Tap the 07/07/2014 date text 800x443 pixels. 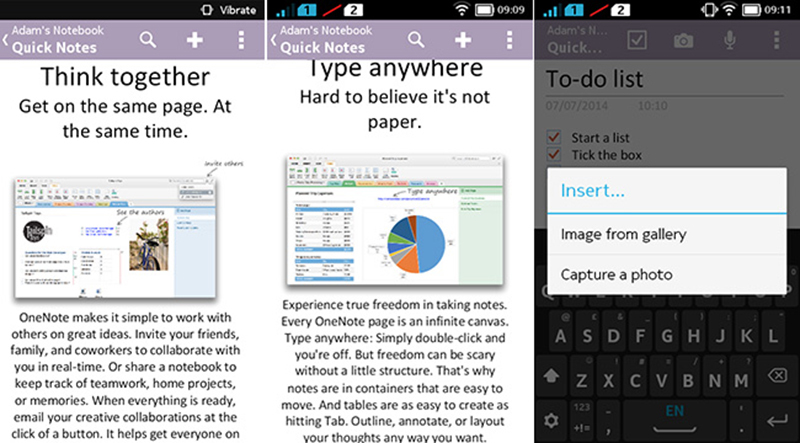576,106
